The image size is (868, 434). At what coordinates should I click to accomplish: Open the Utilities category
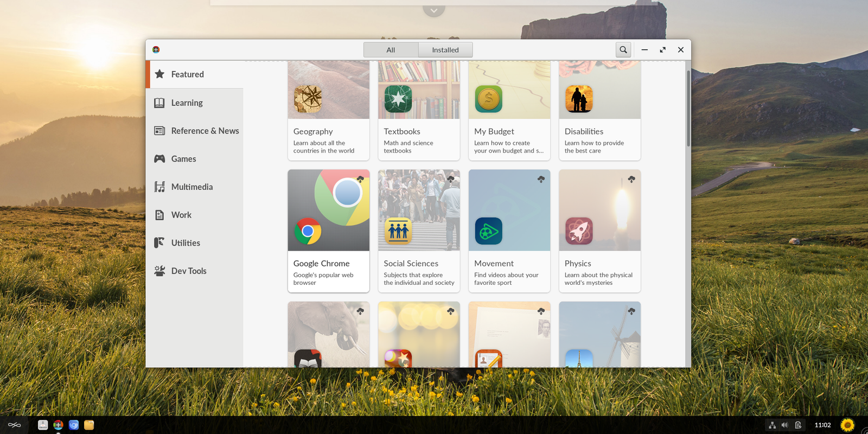point(194,243)
